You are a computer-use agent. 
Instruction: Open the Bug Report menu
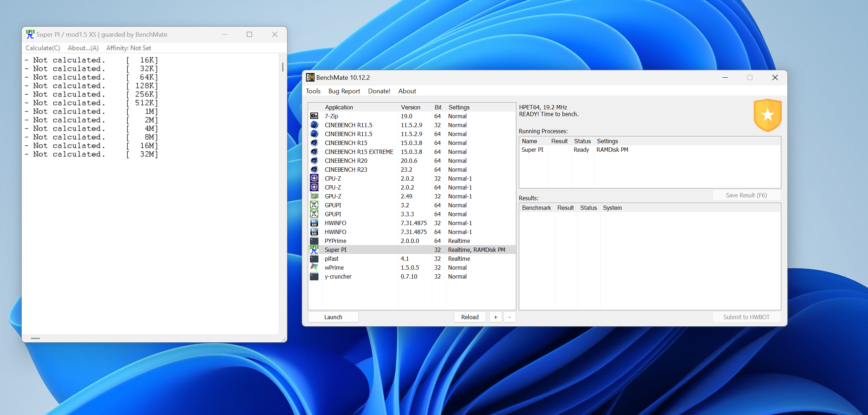coord(344,91)
